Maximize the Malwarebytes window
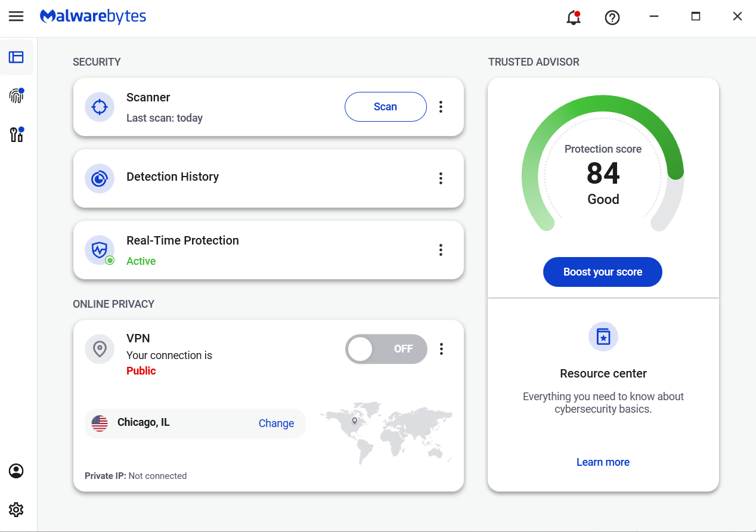Screen dimensions: 756x532 [696, 17]
